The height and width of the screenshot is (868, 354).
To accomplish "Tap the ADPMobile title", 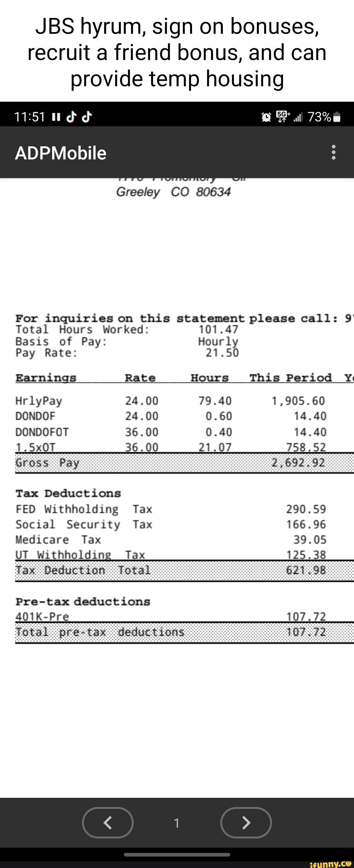I will (61, 153).
